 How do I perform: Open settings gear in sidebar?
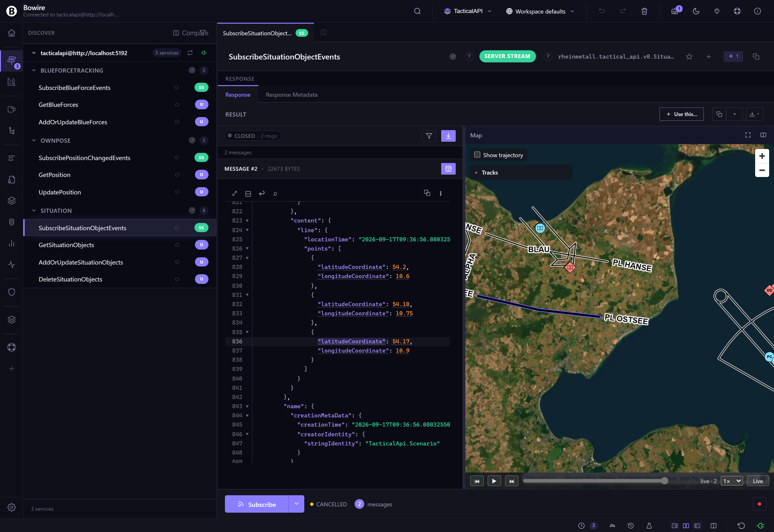tap(12, 507)
